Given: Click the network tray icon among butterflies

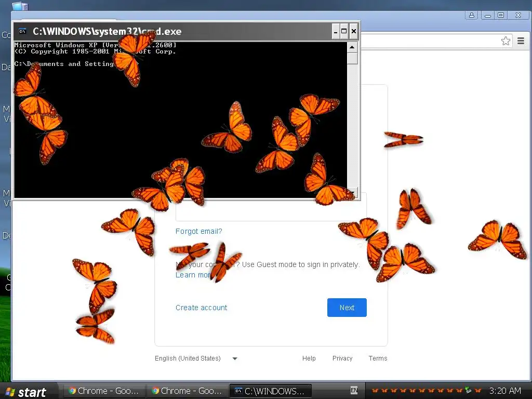Looking at the screenshot, I should [469, 390].
